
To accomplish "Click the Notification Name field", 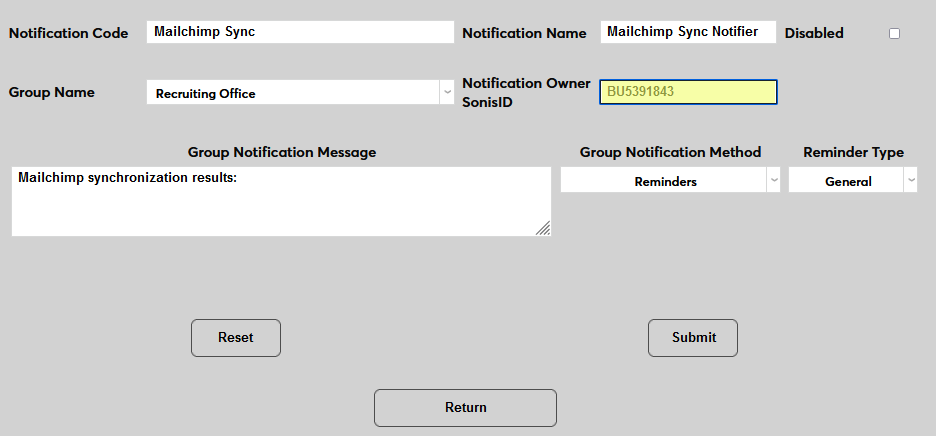I will (688, 32).
